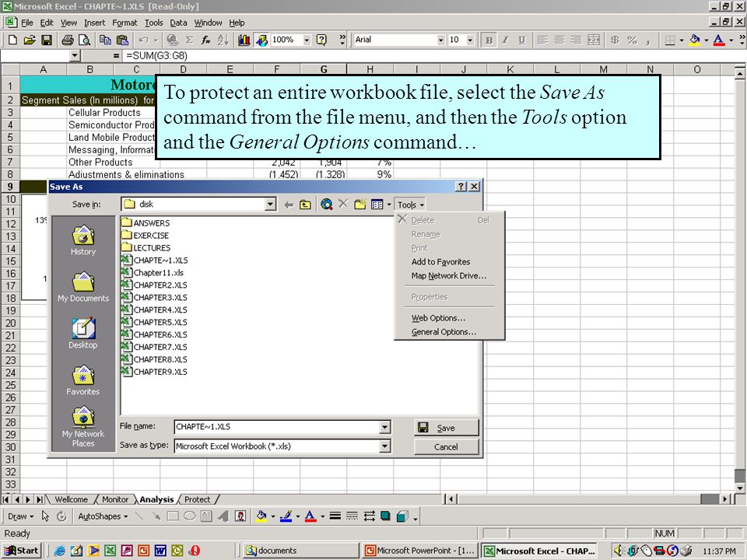Click the Open file icon in toolbar
The height and width of the screenshot is (560, 747).
(30, 40)
